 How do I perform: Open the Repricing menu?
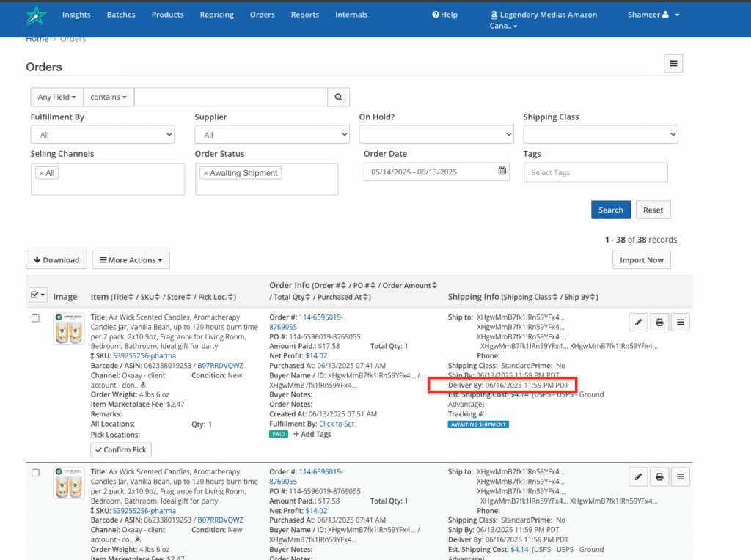pos(217,15)
